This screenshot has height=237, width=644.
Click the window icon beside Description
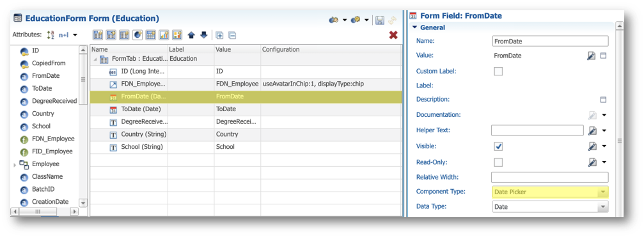point(603,100)
